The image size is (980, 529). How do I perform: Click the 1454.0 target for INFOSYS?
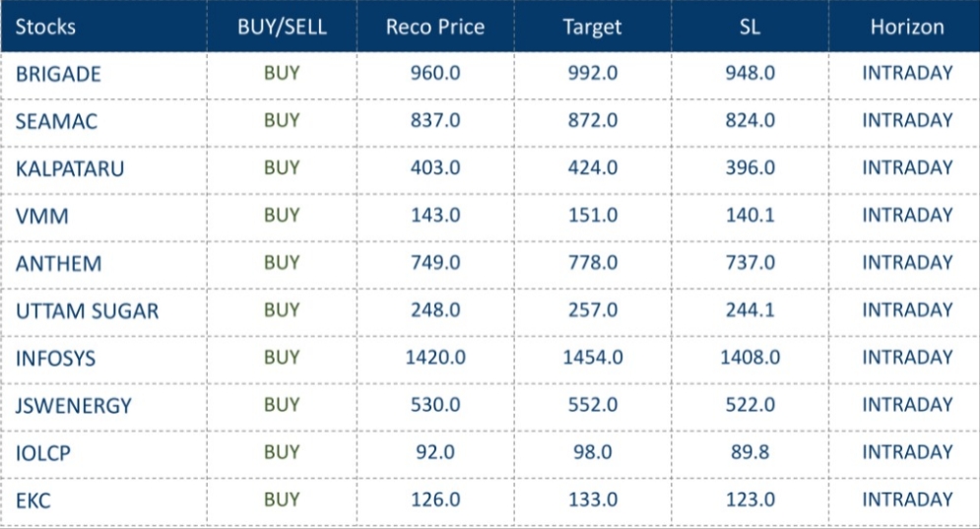[x=593, y=358]
